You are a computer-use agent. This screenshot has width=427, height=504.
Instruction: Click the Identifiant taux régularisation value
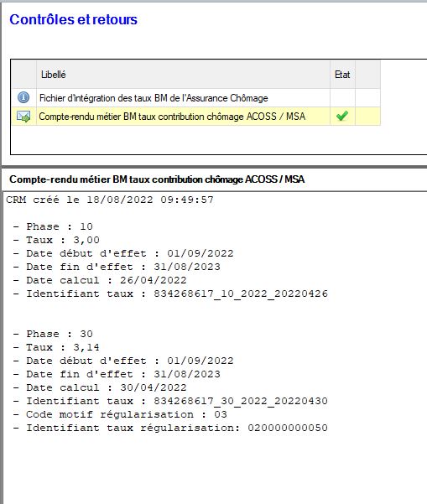tap(288, 428)
